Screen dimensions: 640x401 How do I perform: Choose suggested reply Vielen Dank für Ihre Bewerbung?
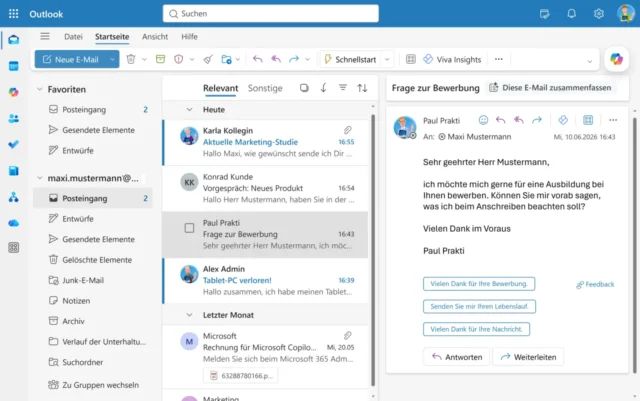point(479,284)
